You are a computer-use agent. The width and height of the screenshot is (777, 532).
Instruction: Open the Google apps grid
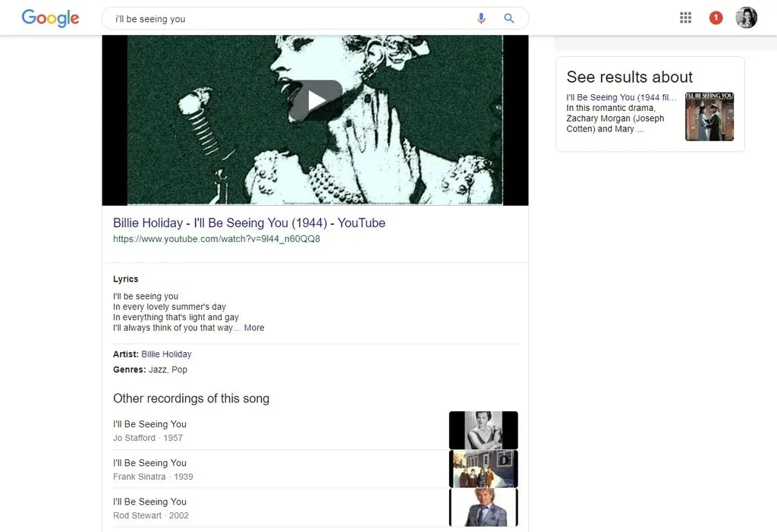pyautogui.click(x=685, y=18)
